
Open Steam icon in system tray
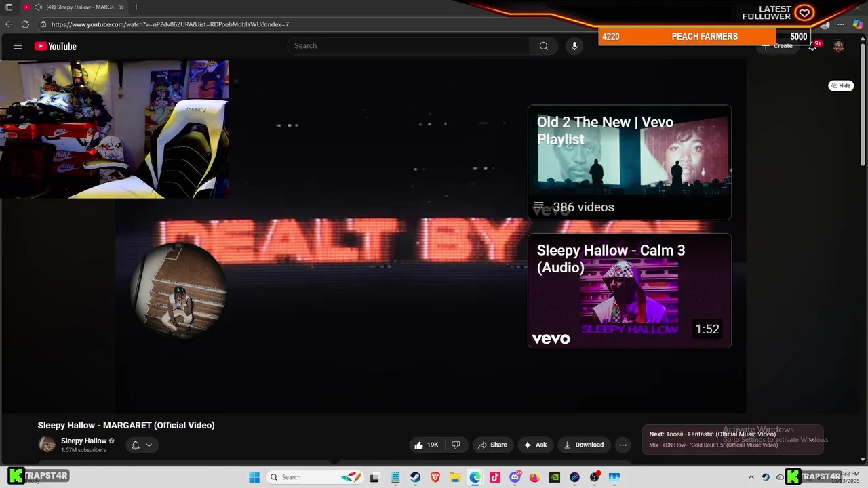(766, 477)
